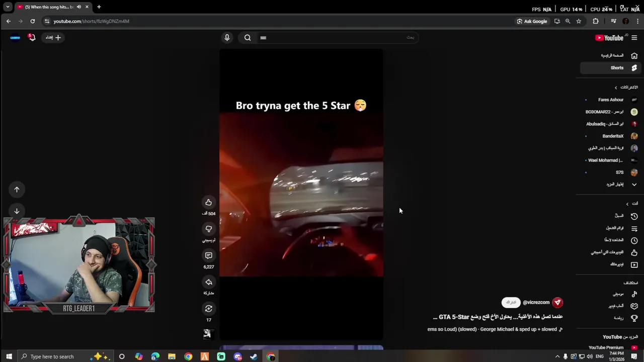Screen dimensions: 644x362
Task: Open the YouTube logo home link
Action: coord(609,38)
